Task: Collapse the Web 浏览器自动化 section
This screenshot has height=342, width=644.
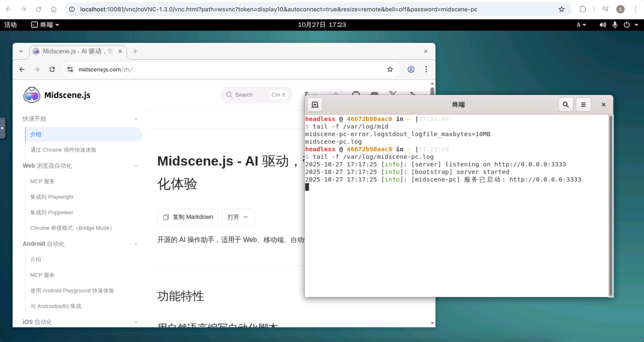Action: [136, 166]
